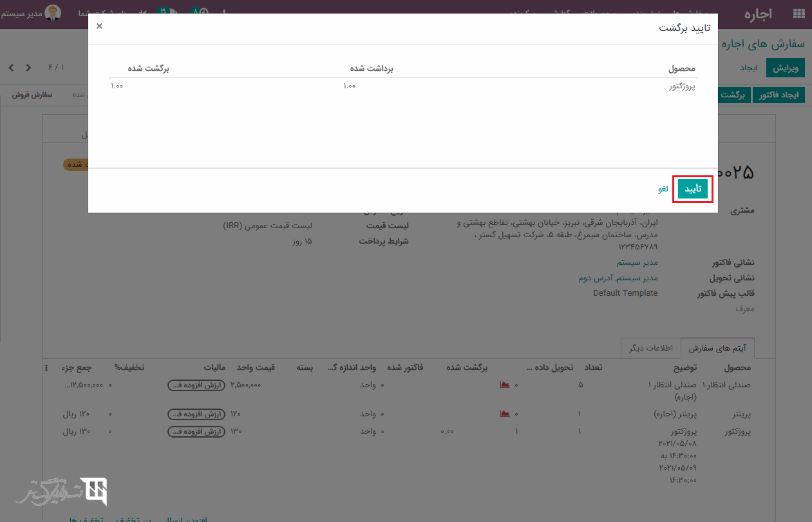
Task: Click the ایجاد فاکتور button
Action: click(779, 95)
